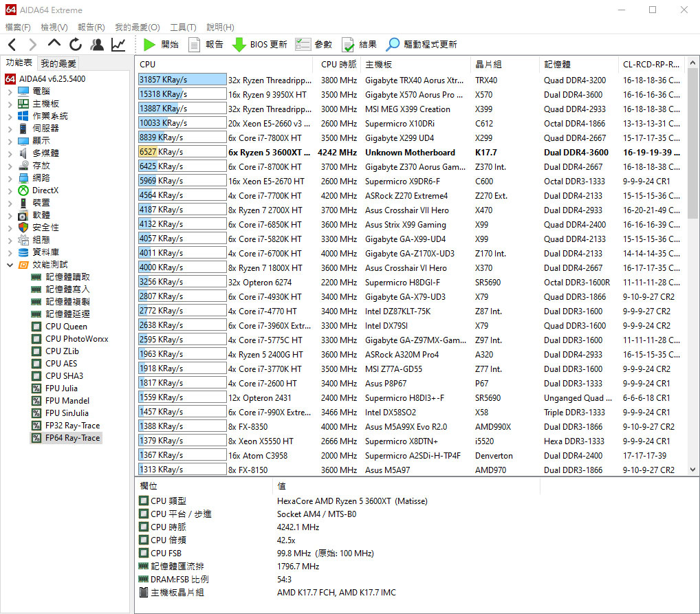Open the FPU SinJulia benchmark

(x=60, y=413)
